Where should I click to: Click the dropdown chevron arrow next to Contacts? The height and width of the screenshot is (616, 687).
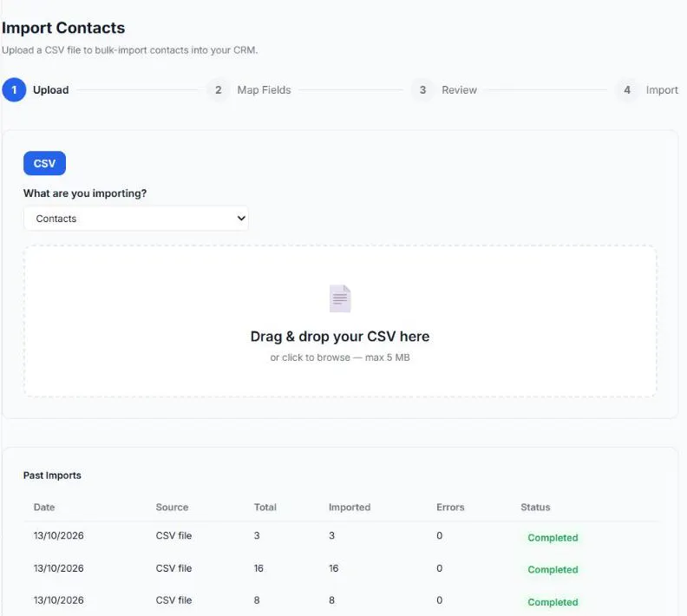pyautogui.click(x=241, y=218)
